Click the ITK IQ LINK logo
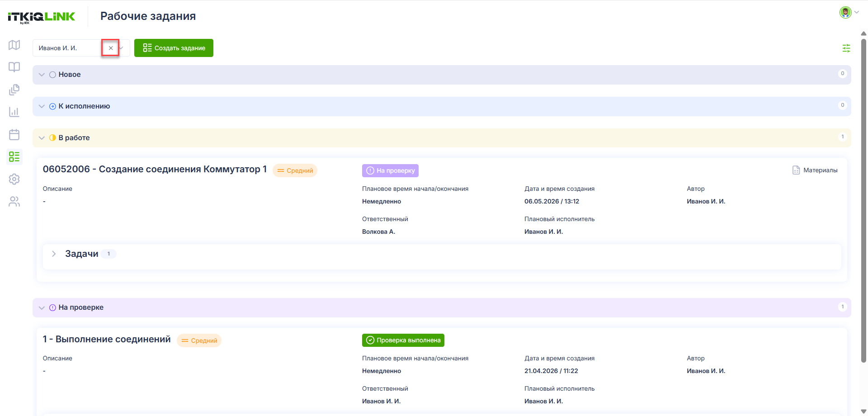The image size is (868, 416). pos(42,17)
